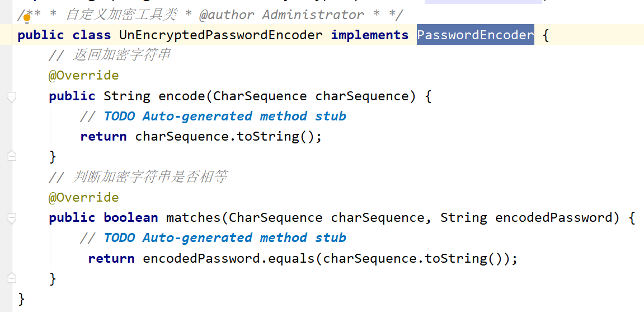Click the encode method name
The height and width of the screenshot is (312, 644).
pos(182,96)
